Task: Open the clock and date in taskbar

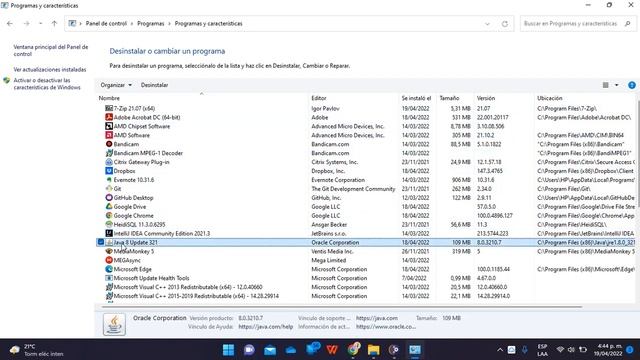Action: (609, 350)
